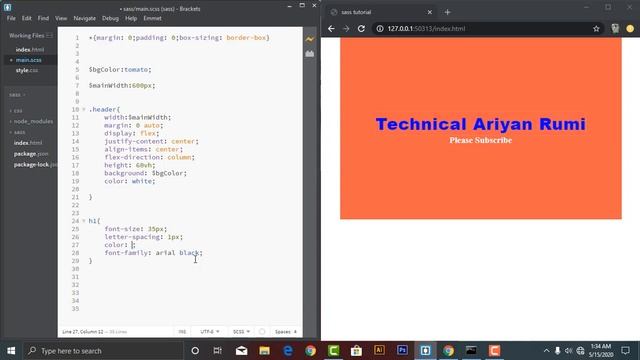Open the View menu

[61, 18]
